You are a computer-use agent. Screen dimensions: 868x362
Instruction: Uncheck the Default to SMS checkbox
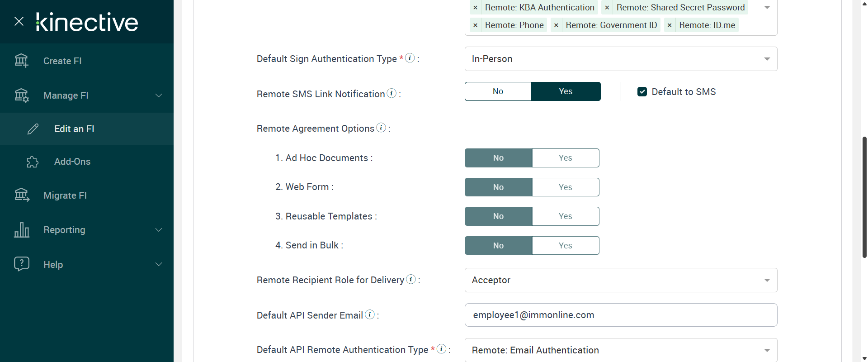tap(642, 92)
